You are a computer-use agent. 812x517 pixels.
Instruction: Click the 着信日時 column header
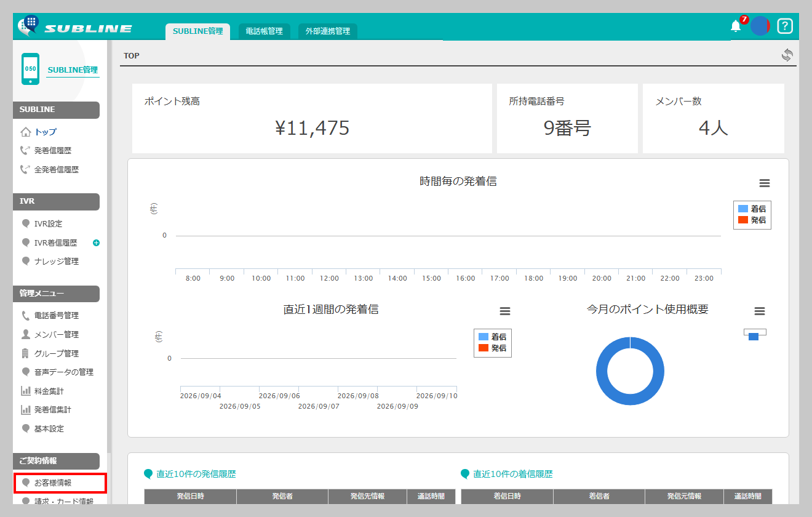[507, 496]
